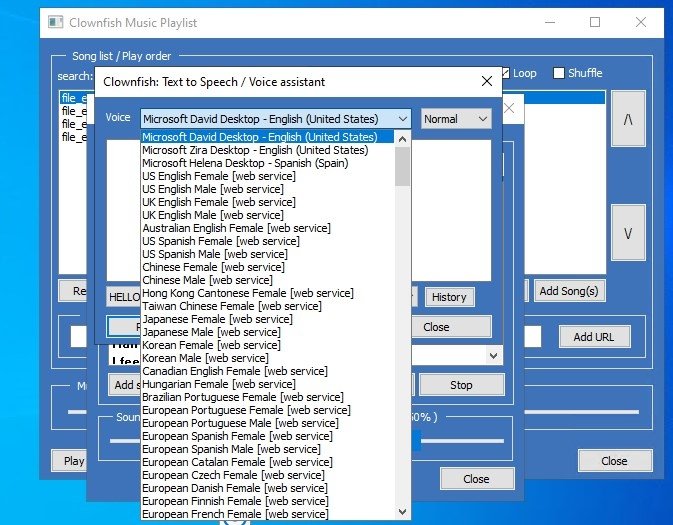Select first file_e song entry
Image resolution: width=673 pixels, height=525 pixels.
(x=74, y=98)
